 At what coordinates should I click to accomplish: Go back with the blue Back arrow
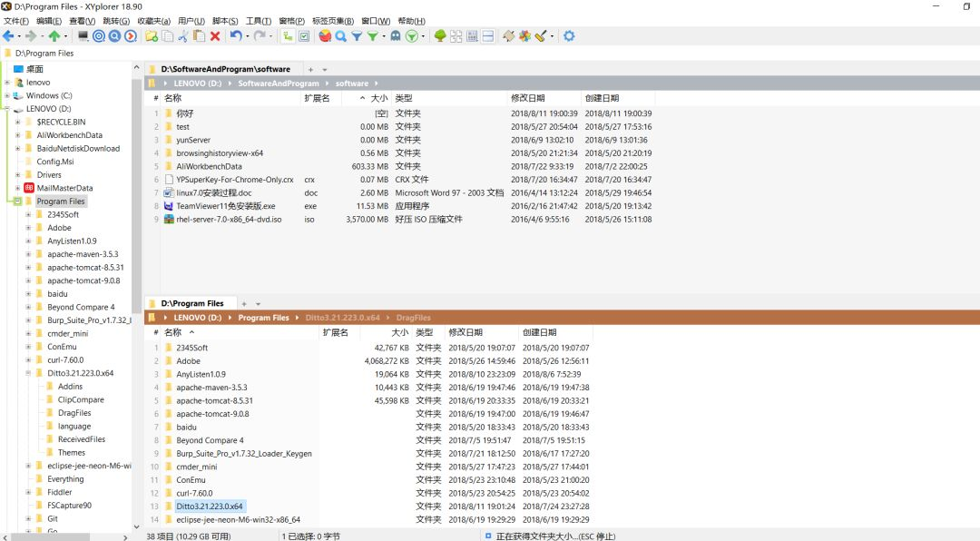coord(9,36)
